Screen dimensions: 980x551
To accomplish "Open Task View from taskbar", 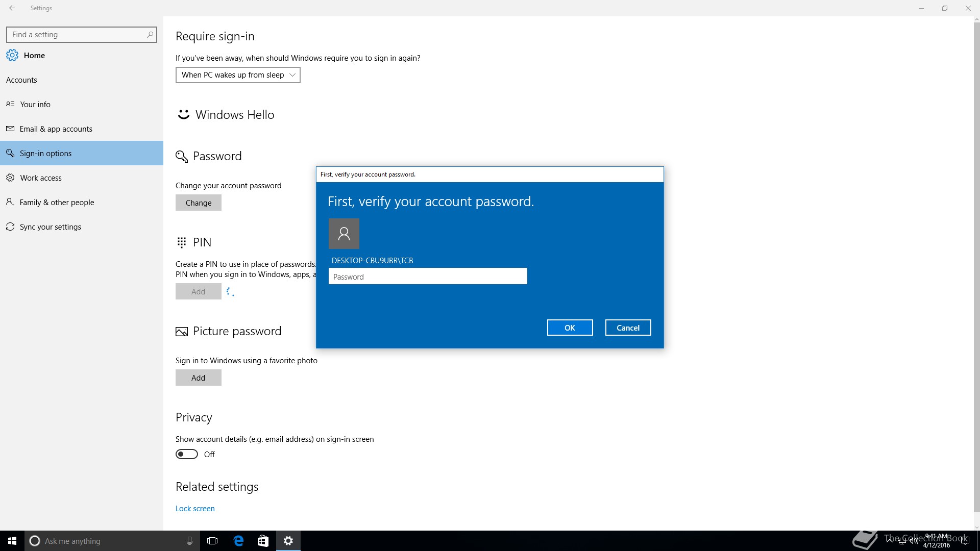I will click(x=212, y=541).
